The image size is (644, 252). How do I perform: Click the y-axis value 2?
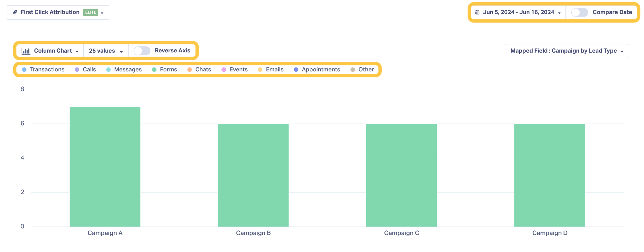(22, 192)
